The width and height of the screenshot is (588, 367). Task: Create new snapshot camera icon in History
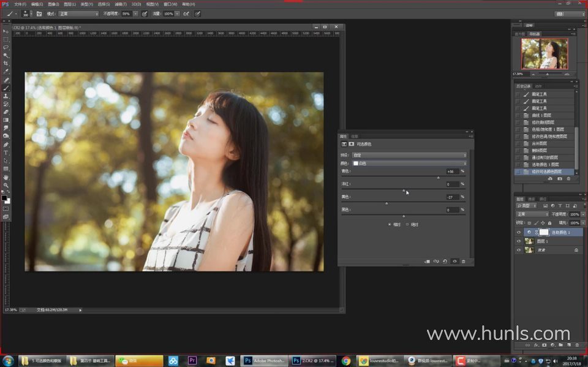[559, 179]
